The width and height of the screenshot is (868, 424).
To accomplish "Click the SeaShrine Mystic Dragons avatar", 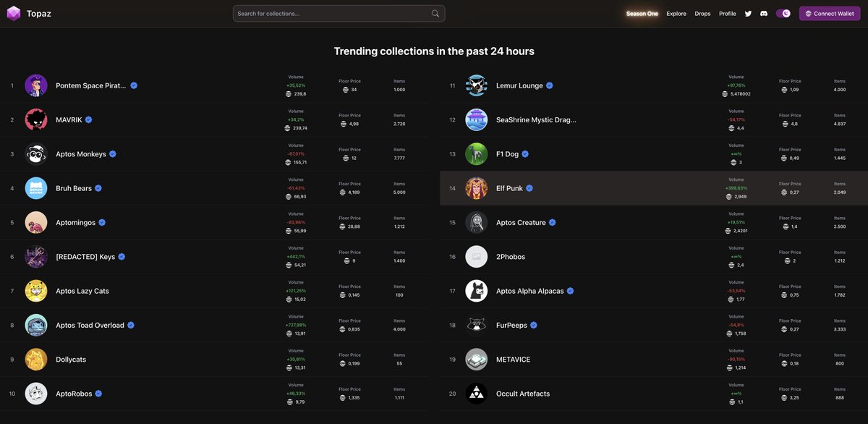I will [477, 119].
